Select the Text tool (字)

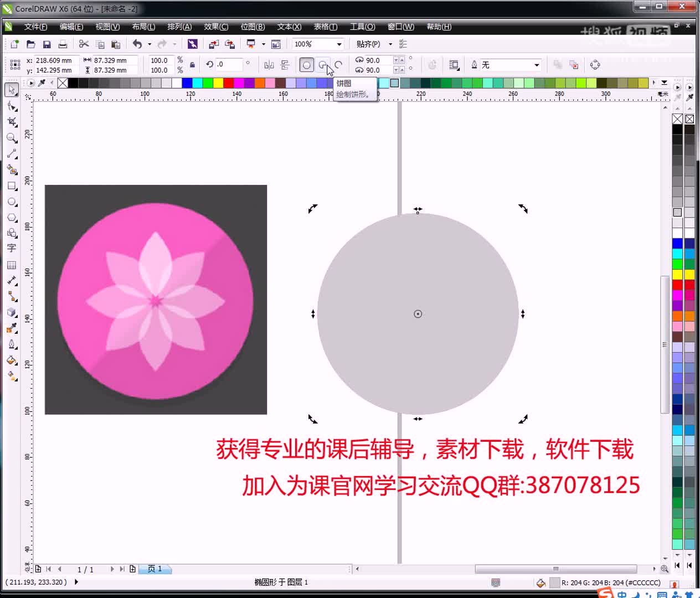[12, 248]
